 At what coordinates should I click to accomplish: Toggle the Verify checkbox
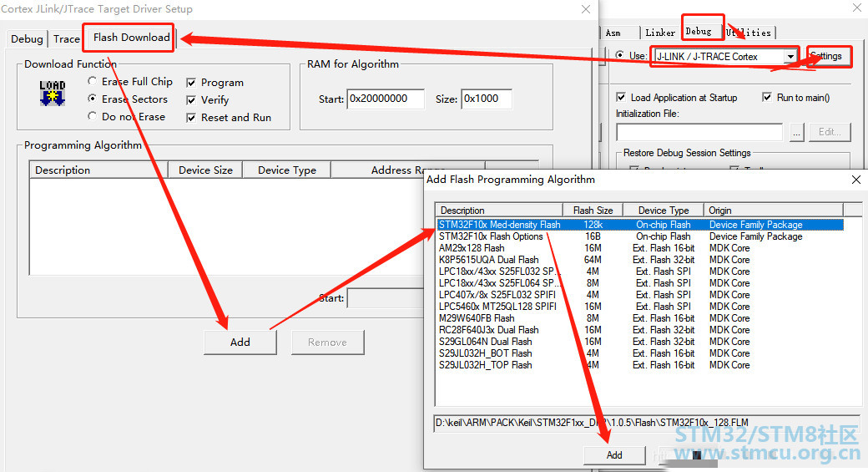191,100
